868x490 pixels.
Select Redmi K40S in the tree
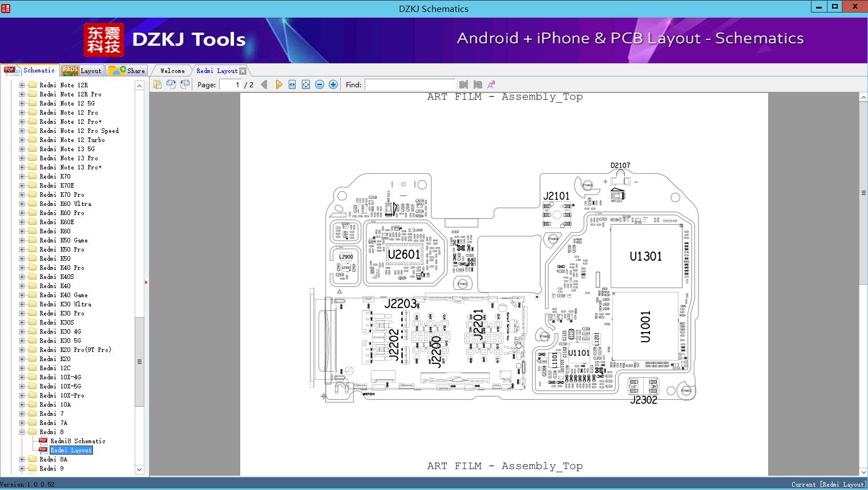(x=56, y=277)
